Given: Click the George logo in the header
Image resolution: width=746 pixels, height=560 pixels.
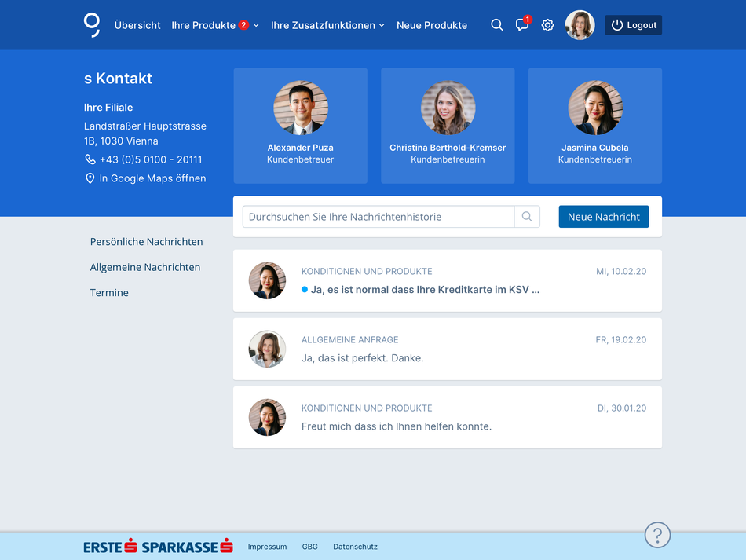Looking at the screenshot, I should click(92, 25).
